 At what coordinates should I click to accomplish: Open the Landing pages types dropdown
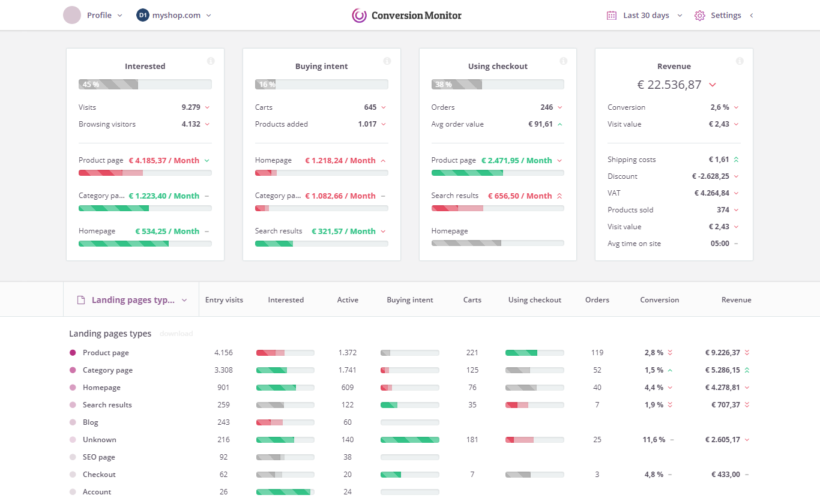(133, 300)
